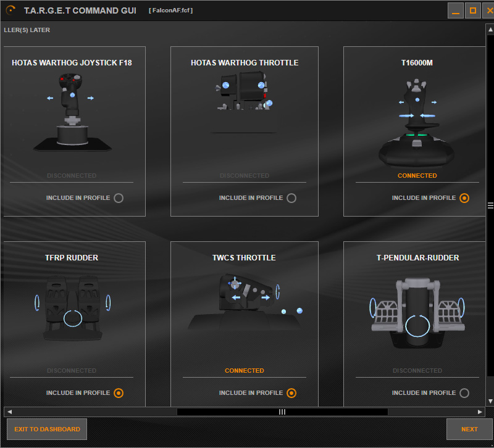Click the [FalconAF.fcf] profile file name
The height and width of the screenshot is (448, 494).
(171, 10)
